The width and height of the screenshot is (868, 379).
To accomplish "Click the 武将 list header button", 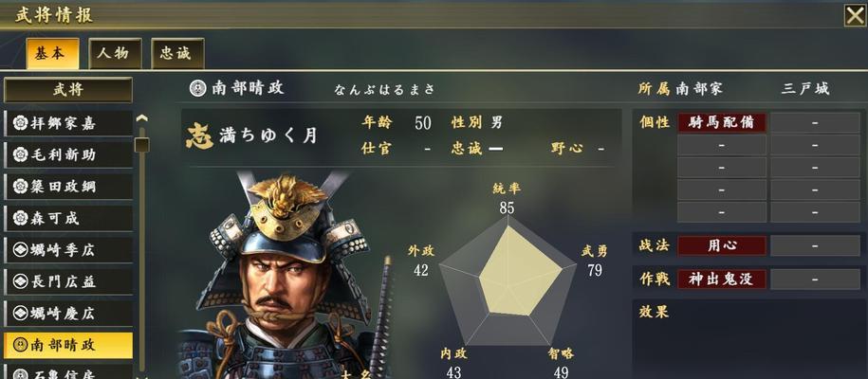I will [68, 90].
